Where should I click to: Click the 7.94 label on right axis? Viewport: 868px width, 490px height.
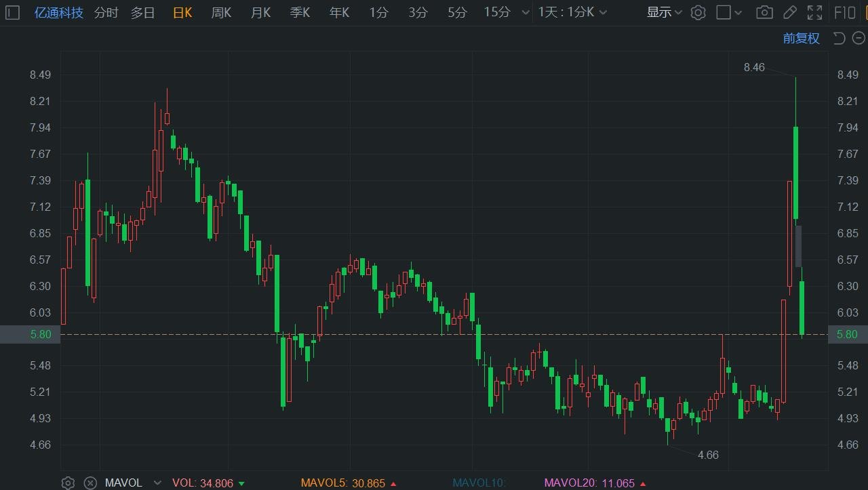[x=848, y=127]
